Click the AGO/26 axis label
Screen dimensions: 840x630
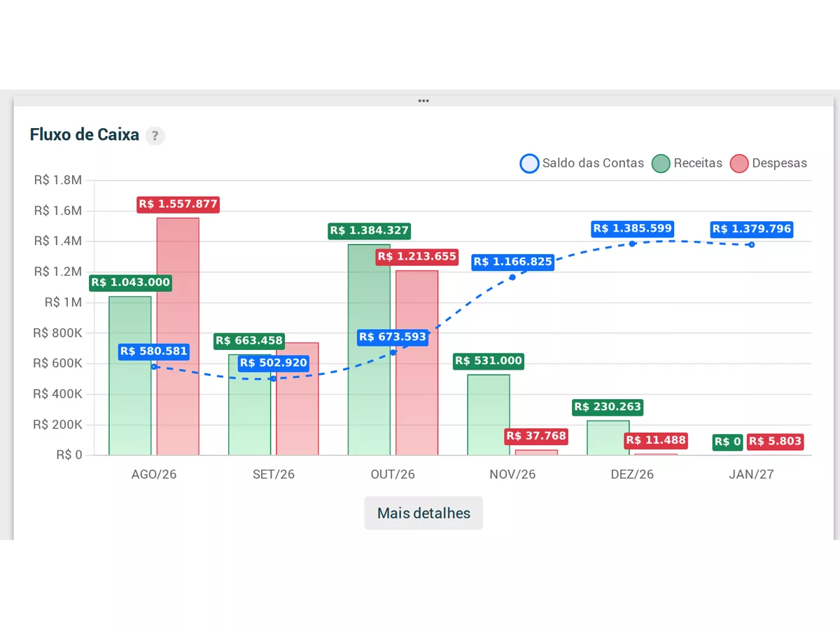tap(154, 474)
